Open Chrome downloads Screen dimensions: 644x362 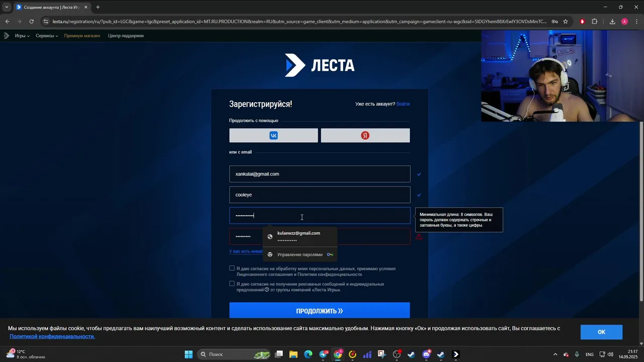pos(612,22)
